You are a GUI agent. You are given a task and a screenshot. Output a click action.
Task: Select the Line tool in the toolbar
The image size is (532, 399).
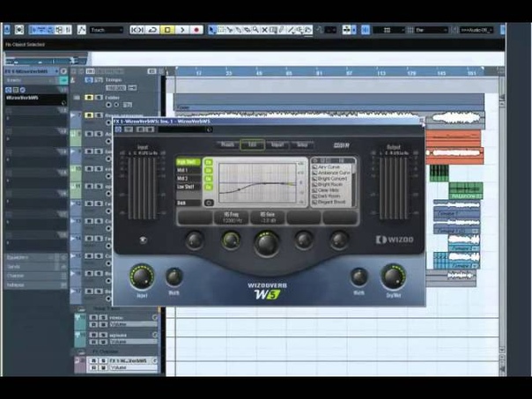coord(291,30)
